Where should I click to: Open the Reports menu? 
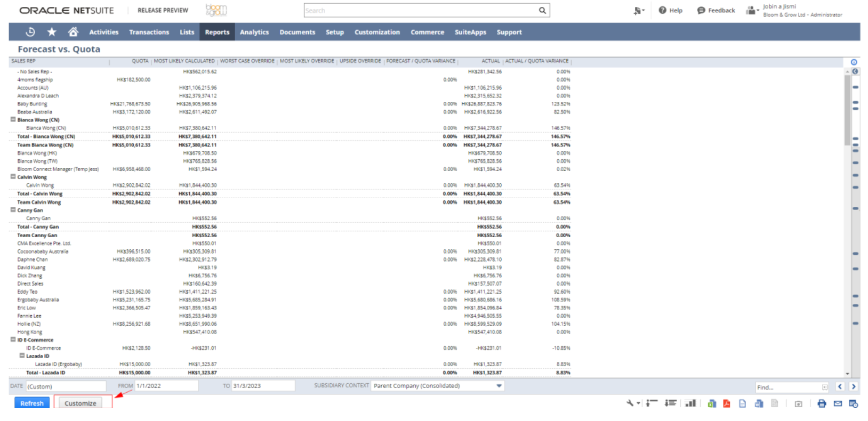pos(217,32)
